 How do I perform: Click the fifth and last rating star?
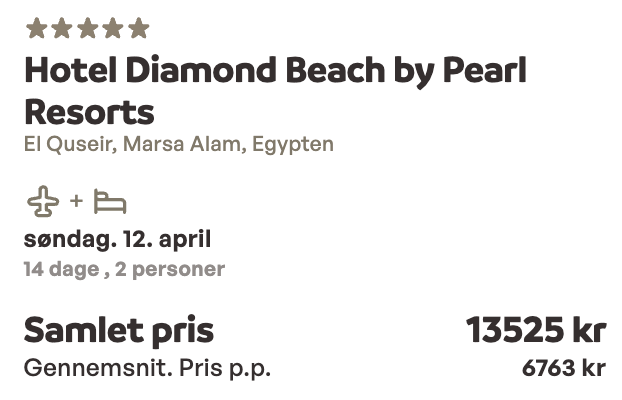[x=138, y=28]
